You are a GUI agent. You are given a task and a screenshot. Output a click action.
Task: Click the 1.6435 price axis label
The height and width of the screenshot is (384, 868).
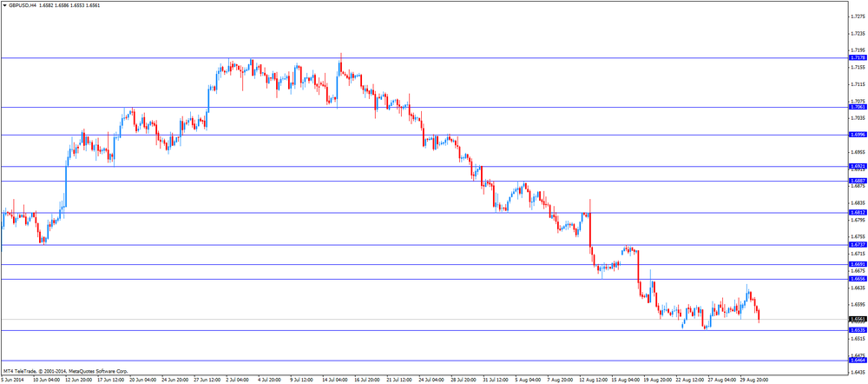(857, 372)
